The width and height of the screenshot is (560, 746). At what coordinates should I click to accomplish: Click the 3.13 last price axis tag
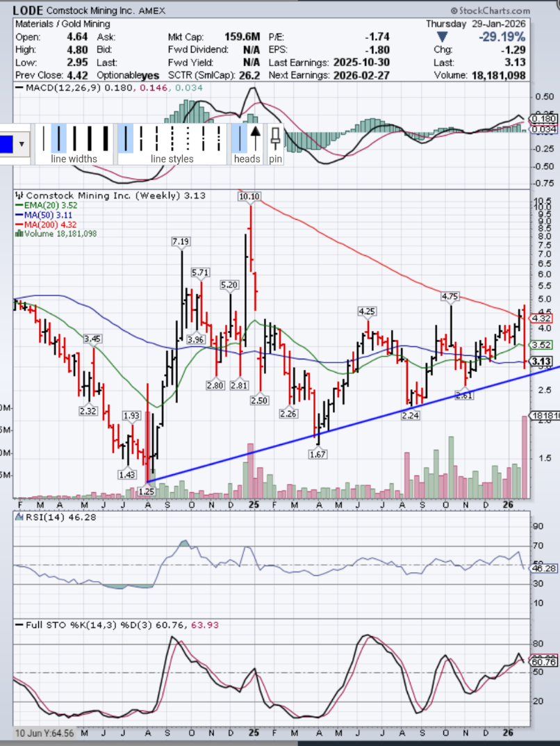tap(541, 361)
